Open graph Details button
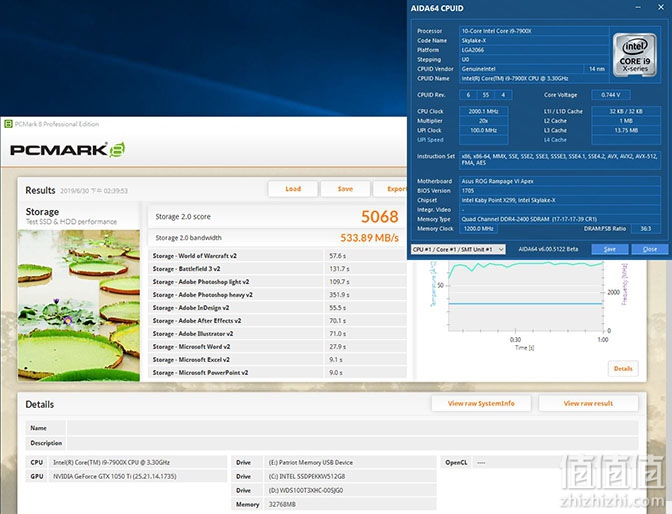This screenshot has height=514, width=672. tap(623, 369)
